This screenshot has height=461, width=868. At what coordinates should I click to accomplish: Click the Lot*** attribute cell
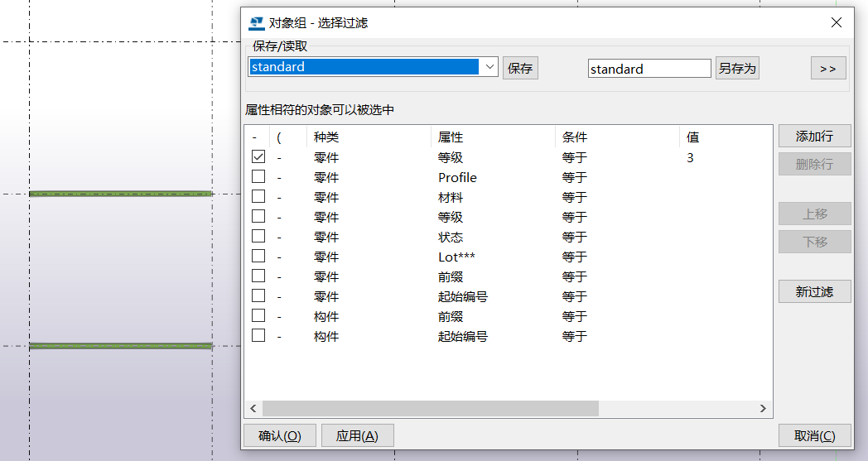pyautogui.click(x=456, y=257)
